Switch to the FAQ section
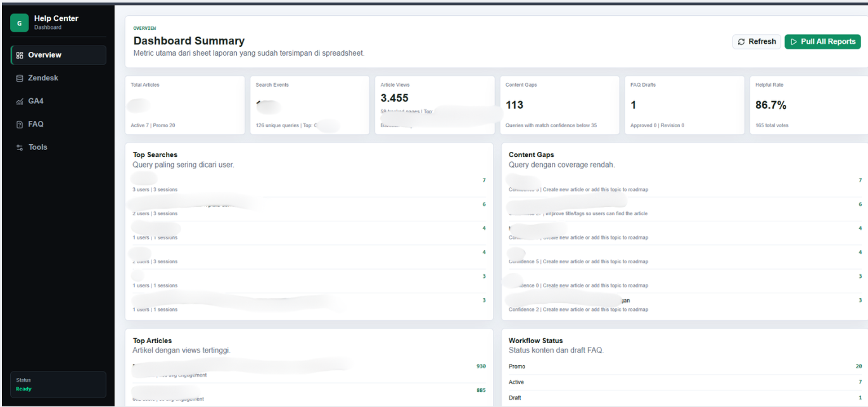The width and height of the screenshot is (868, 407). click(58, 124)
